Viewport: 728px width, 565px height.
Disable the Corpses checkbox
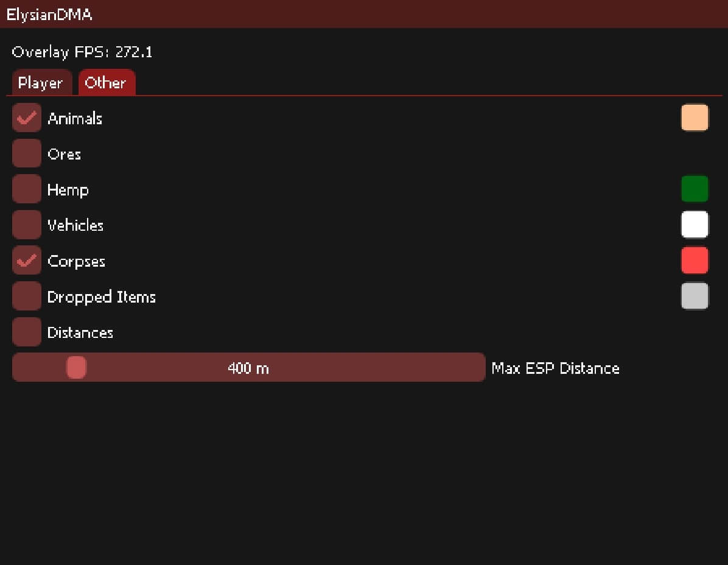click(26, 261)
